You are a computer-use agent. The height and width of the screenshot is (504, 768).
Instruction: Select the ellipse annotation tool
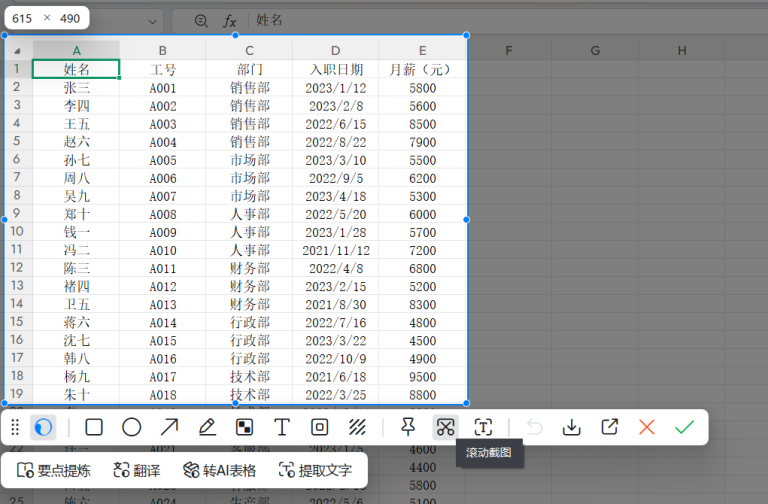pyautogui.click(x=131, y=427)
